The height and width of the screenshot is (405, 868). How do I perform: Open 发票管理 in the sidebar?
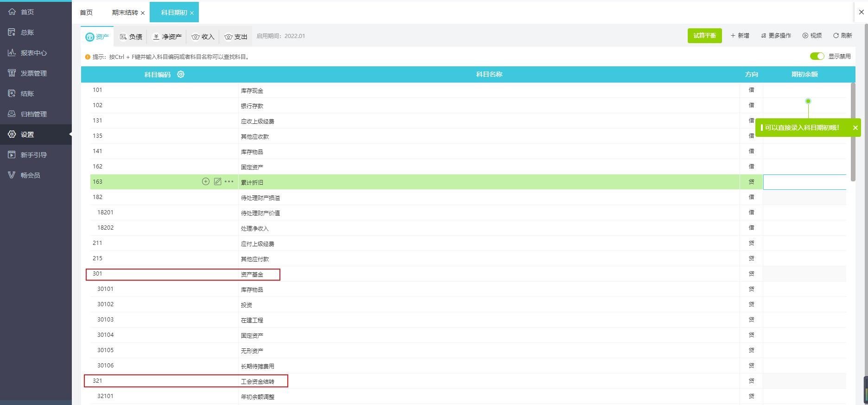[x=33, y=73]
